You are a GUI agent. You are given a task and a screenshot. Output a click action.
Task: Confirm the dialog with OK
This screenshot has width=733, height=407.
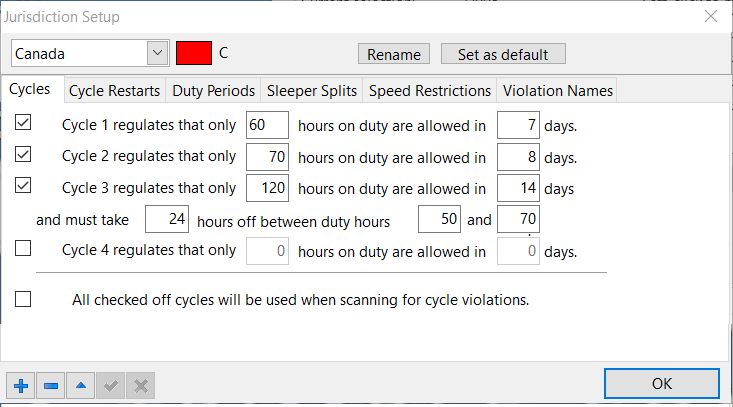pos(661,384)
